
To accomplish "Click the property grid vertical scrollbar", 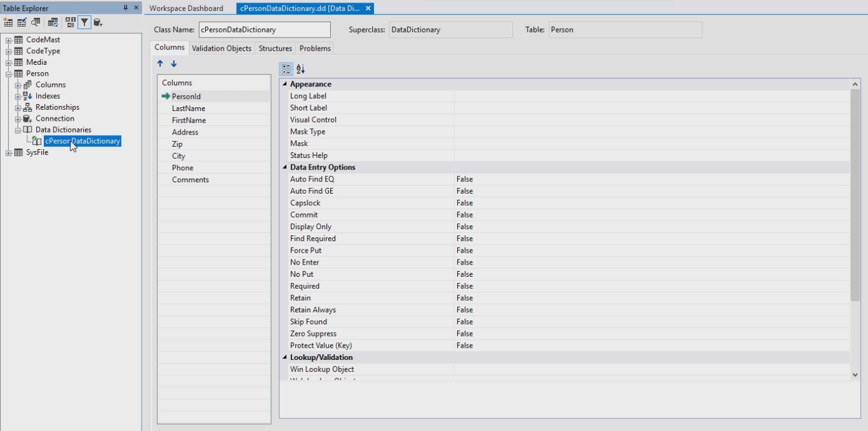I will pos(855,190).
